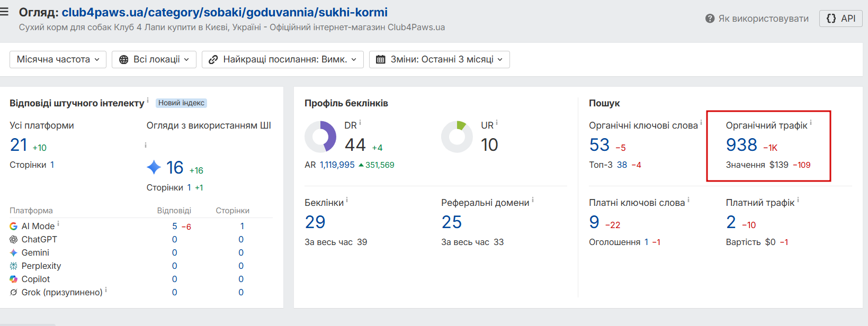The image size is (868, 326).
Task: Click the question mark help icon
Action: point(710,19)
